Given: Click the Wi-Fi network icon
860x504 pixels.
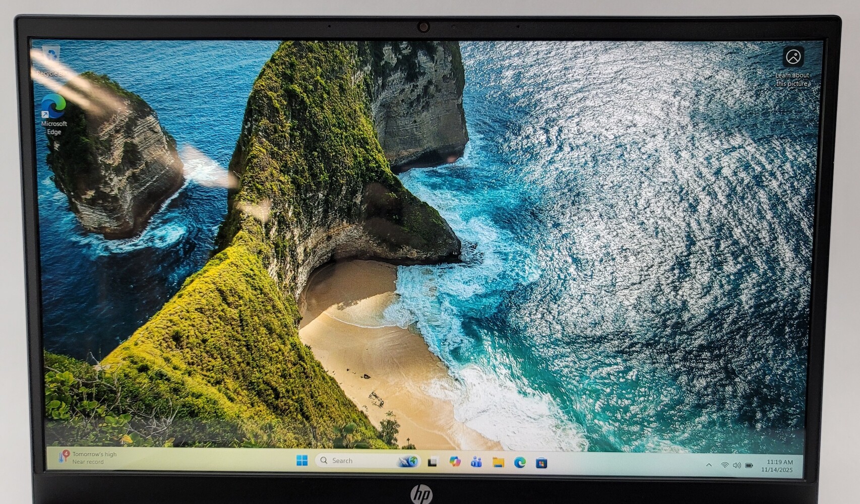Looking at the screenshot, I should pos(724,465).
